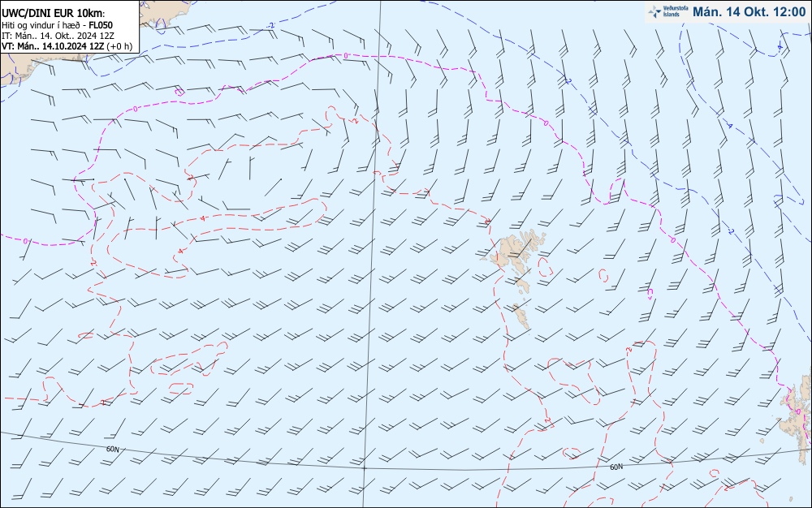The height and width of the screenshot is (508, 812).
Task: Click the 'IT: Mán.. 14. Okt.. 2024 12Z' line
Action: (x=58, y=36)
